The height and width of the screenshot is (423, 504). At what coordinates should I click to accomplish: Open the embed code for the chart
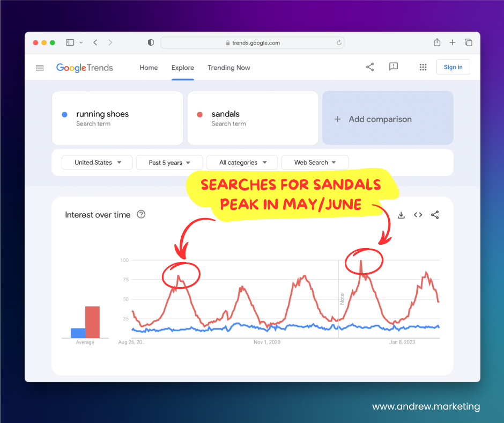tap(418, 215)
